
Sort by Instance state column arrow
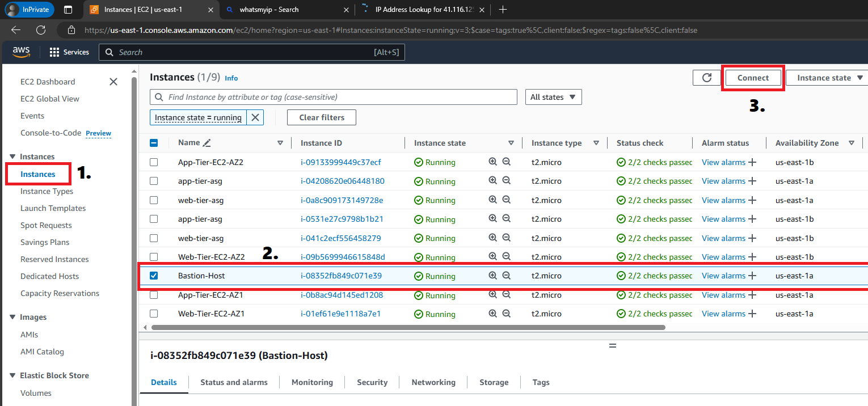511,143
